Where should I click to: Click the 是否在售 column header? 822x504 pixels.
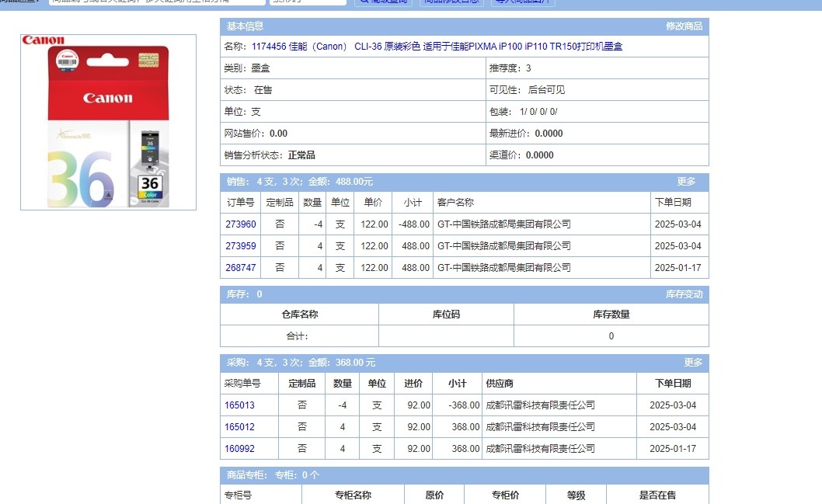657,495
